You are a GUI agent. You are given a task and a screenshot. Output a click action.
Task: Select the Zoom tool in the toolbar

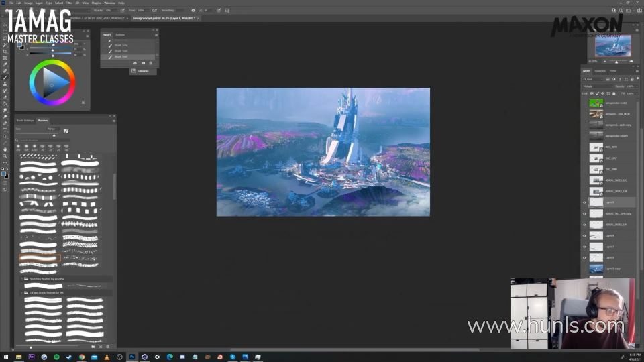pos(5,156)
